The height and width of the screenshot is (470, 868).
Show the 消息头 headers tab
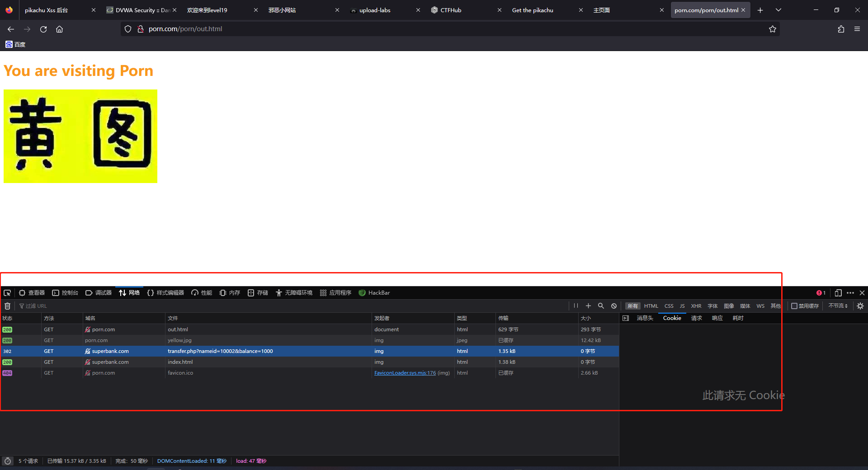(x=645, y=318)
